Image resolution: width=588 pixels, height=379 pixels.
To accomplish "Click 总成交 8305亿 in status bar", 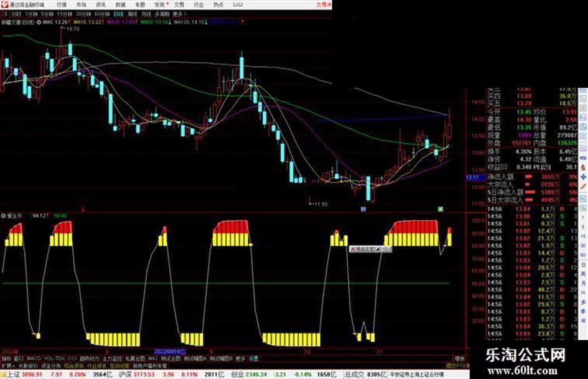I will click(x=365, y=375).
